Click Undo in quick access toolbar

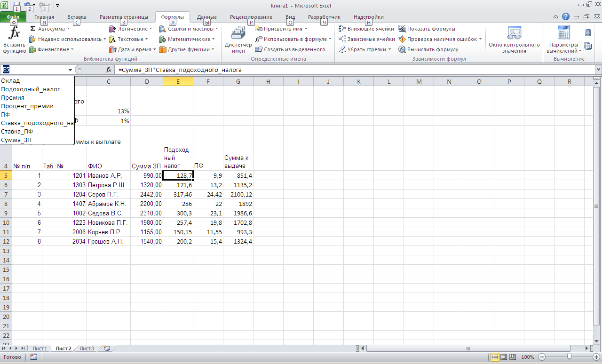(28, 5)
